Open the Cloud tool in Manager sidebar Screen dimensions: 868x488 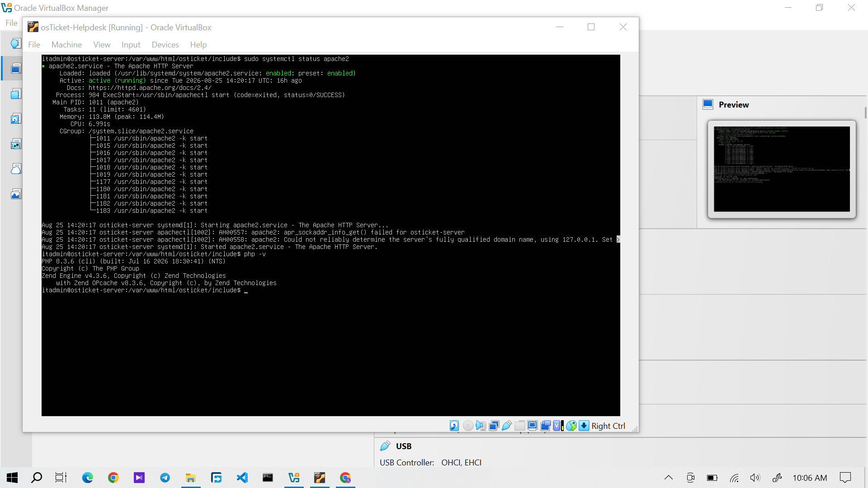[16, 169]
